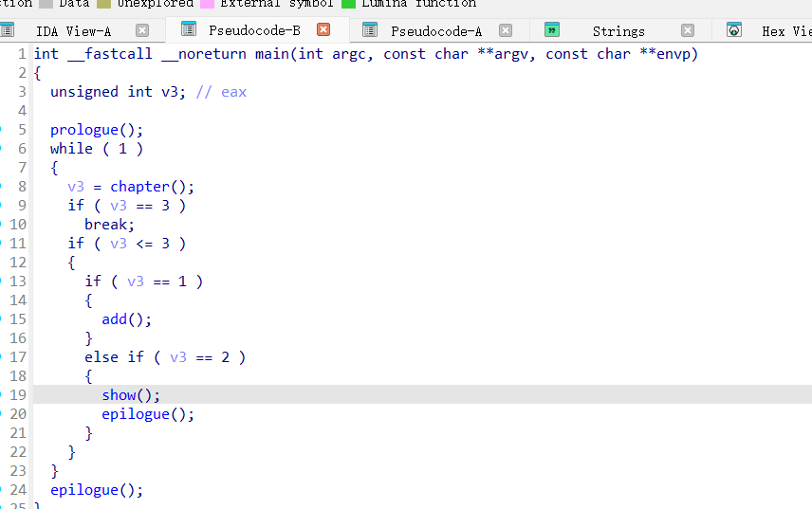Switch to the Pseudocode-A tab
The image size is (812, 509).
(x=435, y=30)
